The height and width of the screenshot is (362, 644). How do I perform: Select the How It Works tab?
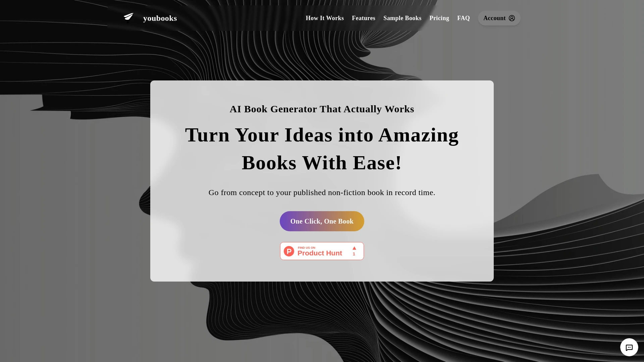324,18
